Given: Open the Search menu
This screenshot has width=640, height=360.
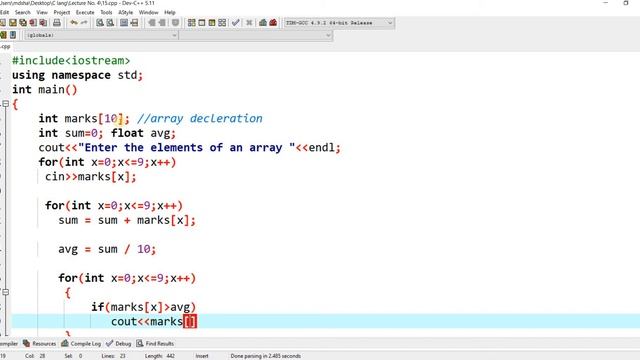Looking at the screenshot, I should [23, 12].
